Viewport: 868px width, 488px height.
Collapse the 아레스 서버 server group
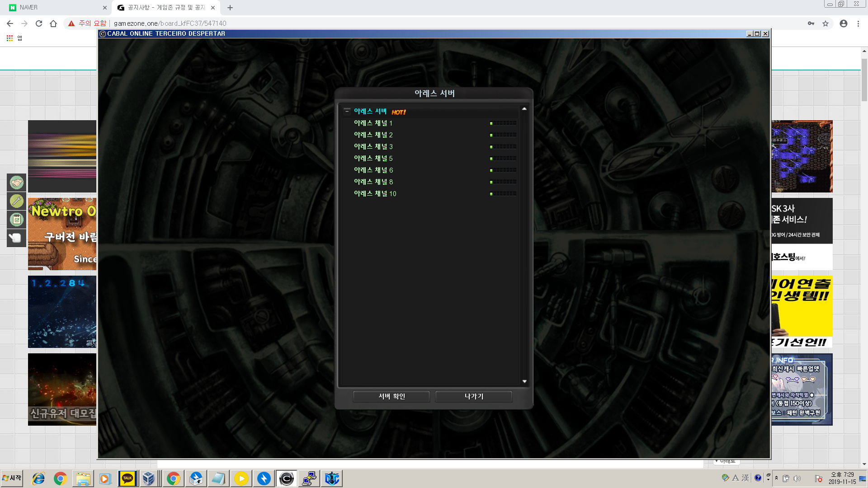coord(347,111)
